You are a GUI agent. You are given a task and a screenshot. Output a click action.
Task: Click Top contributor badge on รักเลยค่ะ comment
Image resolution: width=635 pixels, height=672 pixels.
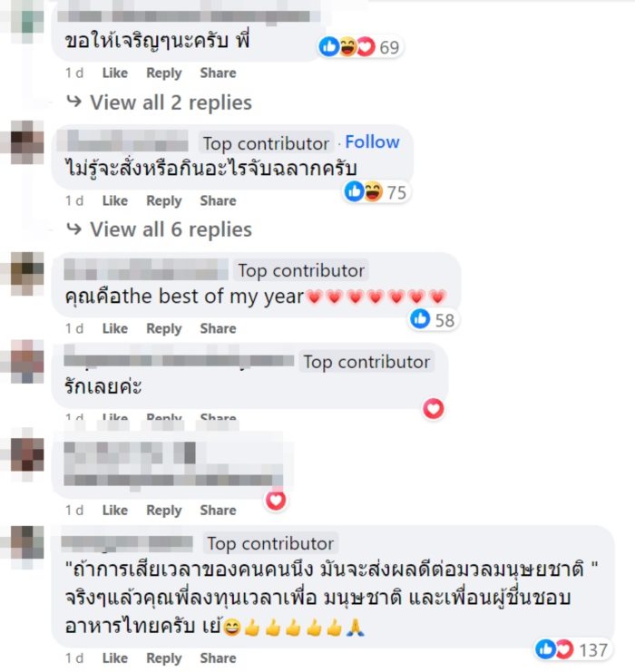366,362
